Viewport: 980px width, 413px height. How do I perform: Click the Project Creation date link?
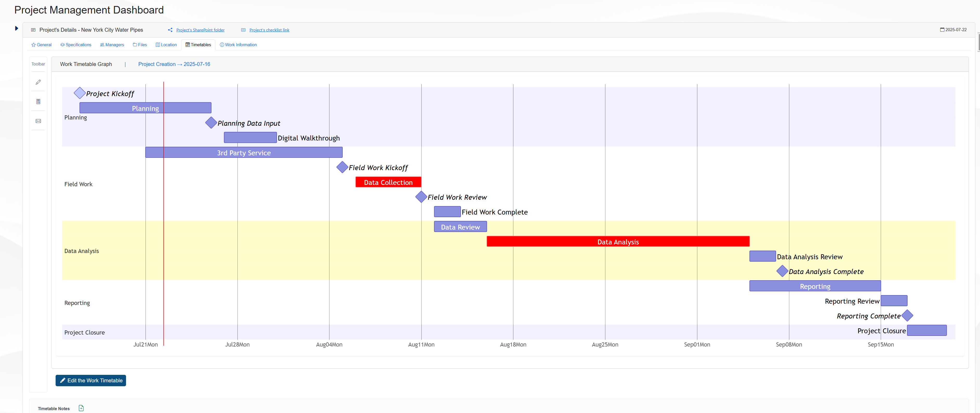point(174,64)
